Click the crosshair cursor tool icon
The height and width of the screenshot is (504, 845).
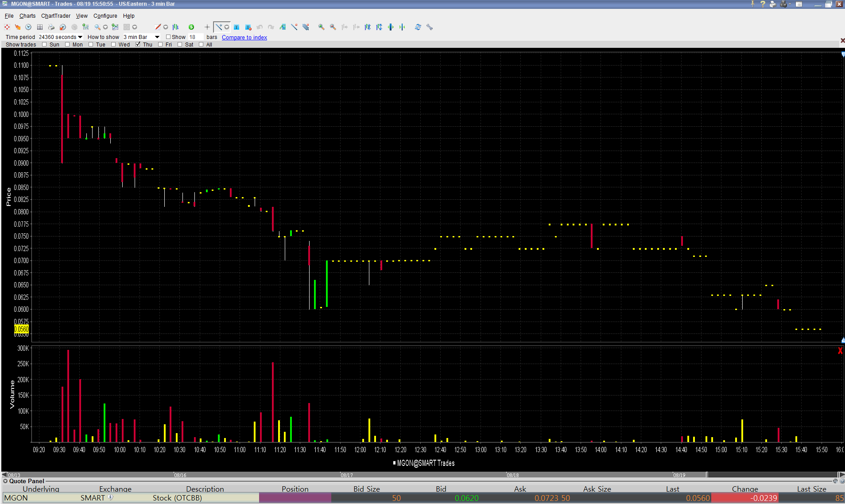click(x=207, y=27)
